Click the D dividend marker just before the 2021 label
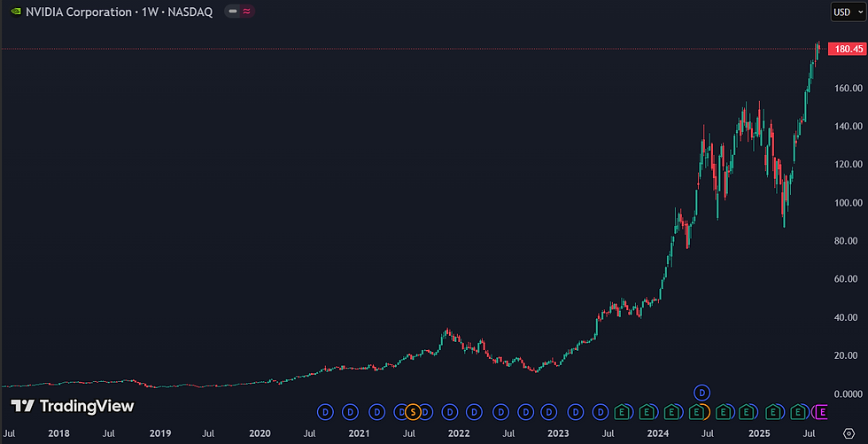 [351, 412]
